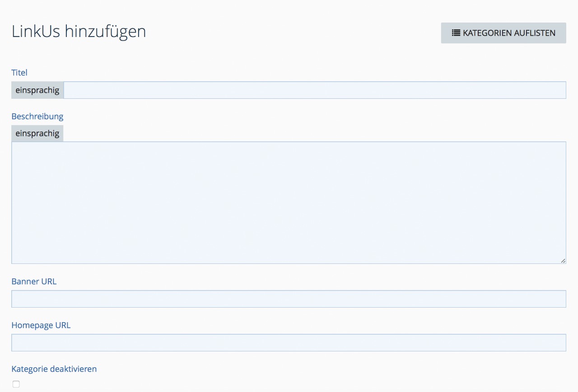Click the Beschreibung label text
The height and width of the screenshot is (392, 578).
pyautogui.click(x=37, y=116)
